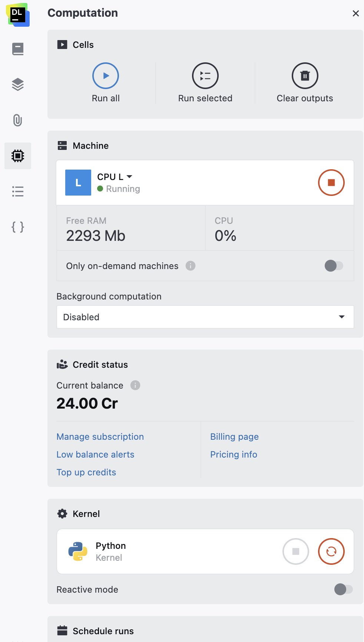The height and width of the screenshot is (642, 364).
Task: Click the Top up credits link
Action: coord(86,472)
